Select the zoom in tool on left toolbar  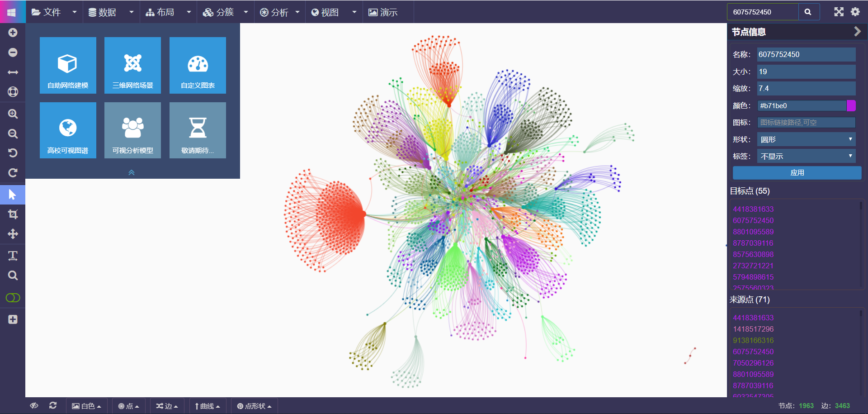[13, 114]
